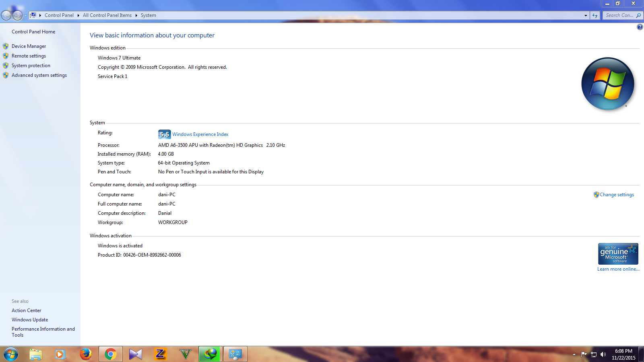Viewport: 644px width, 362px height.
Task: Click Change settings link
Action: pyautogui.click(x=617, y=195)
